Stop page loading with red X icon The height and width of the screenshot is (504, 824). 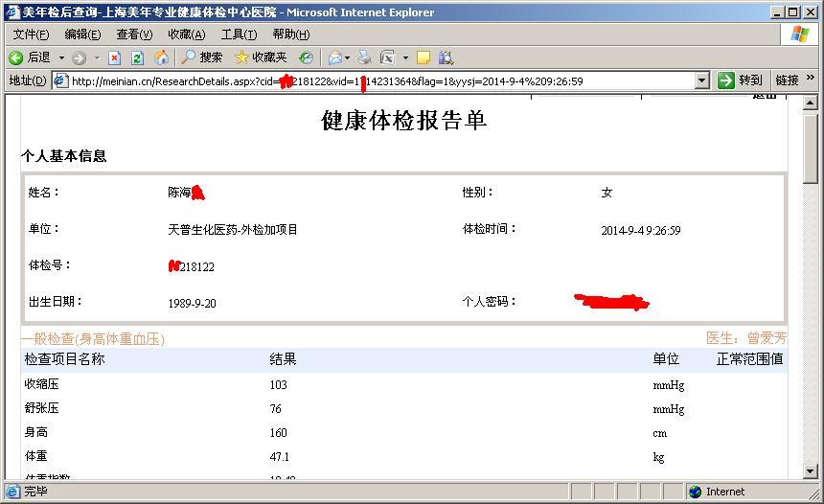(114, 57)
